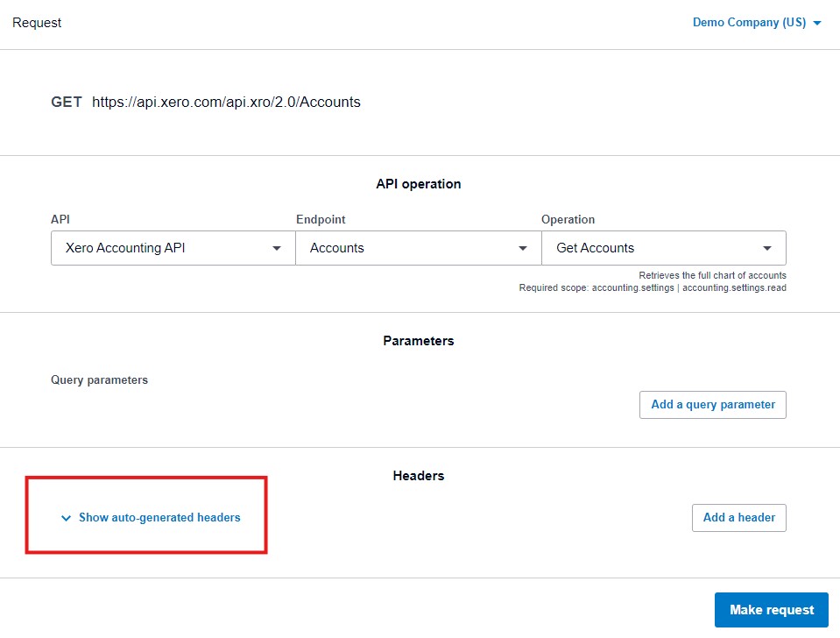Image resolution: width=840 pixels, height=638 pixels.
Task: Click the Required scope accounting.settings text
Action: (653, 288)
